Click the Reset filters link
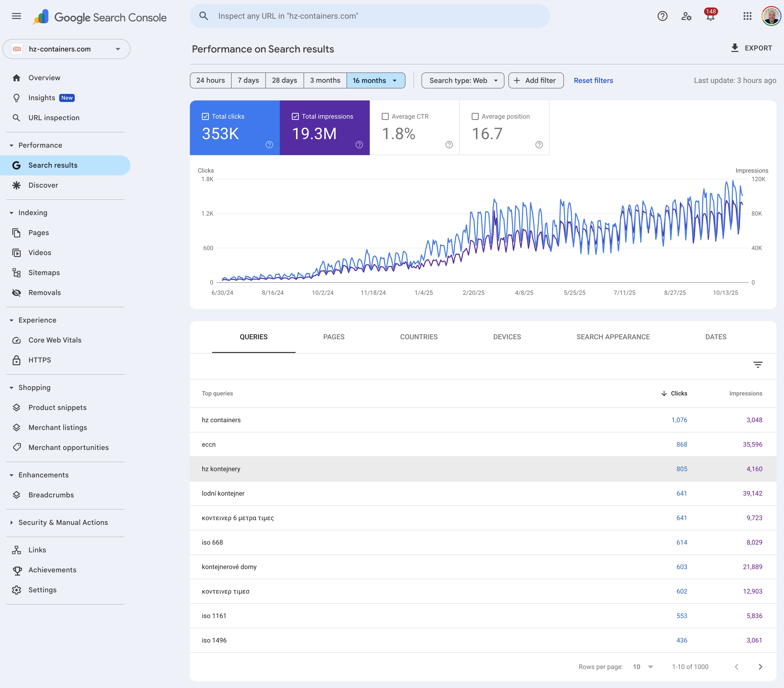 [593, 80]
